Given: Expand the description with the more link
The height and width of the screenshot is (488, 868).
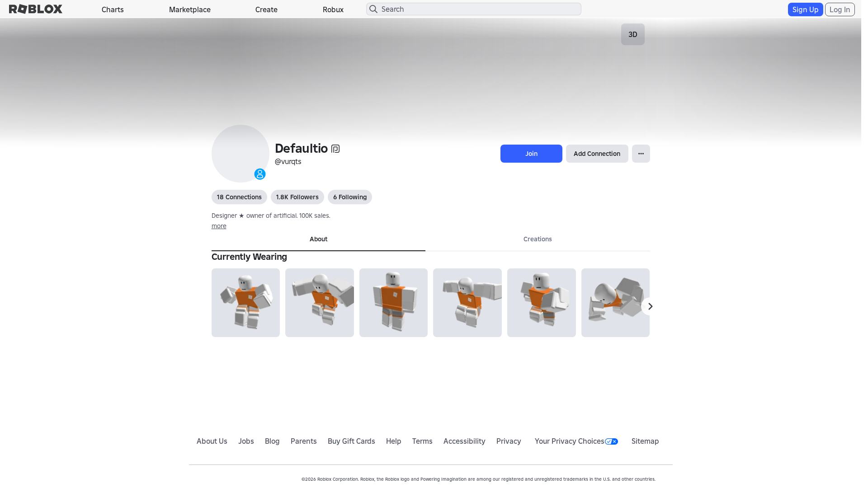Looking at the screenshot, I should tap(219, 226).
